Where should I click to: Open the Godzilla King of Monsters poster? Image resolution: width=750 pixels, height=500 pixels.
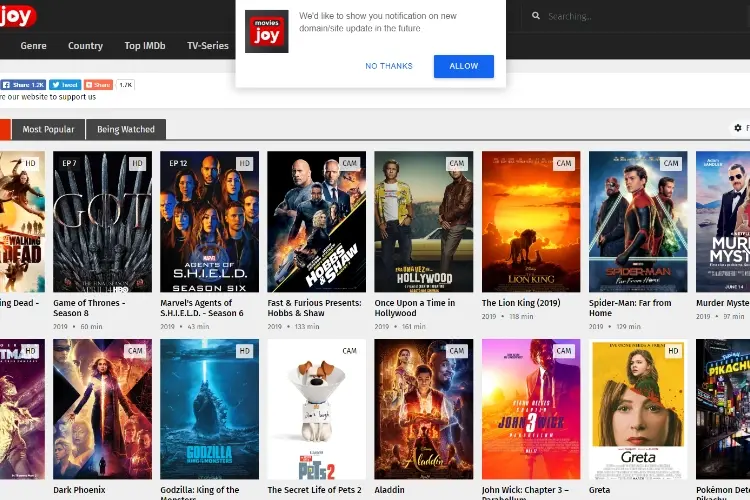(x=210, y=409)
